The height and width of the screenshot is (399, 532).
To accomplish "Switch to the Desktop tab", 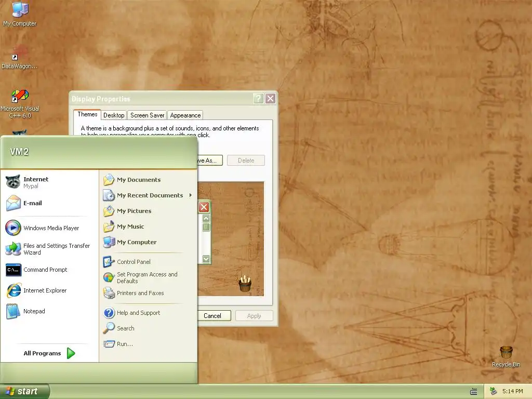I will click(114, 115).
